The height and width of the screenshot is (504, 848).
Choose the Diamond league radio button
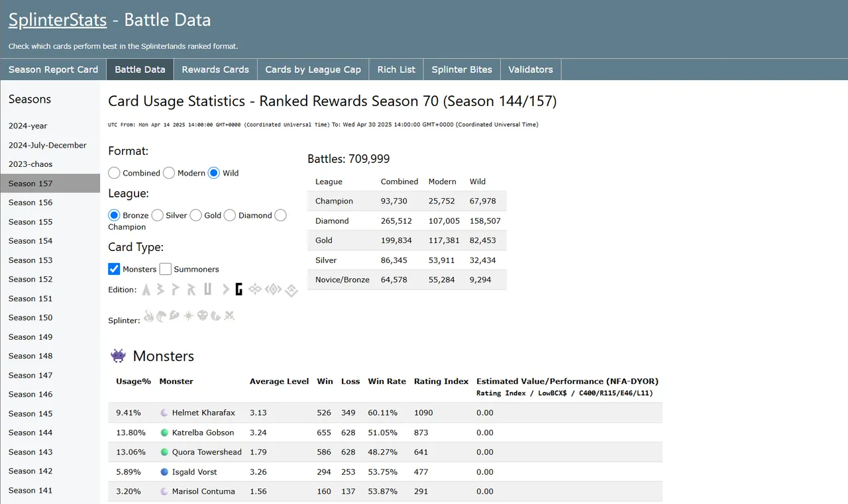click(x=230, y=215)
